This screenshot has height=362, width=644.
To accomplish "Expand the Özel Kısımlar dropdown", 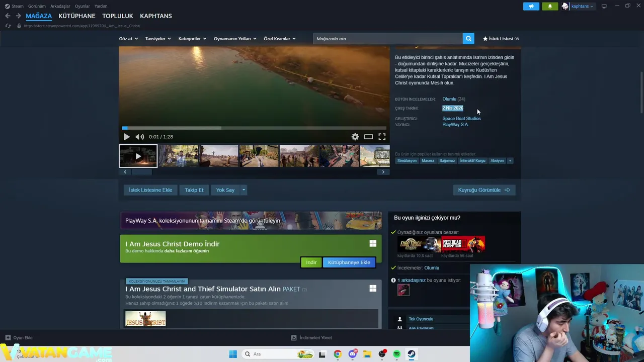I will pyautogui.click(x=280, y=39).
